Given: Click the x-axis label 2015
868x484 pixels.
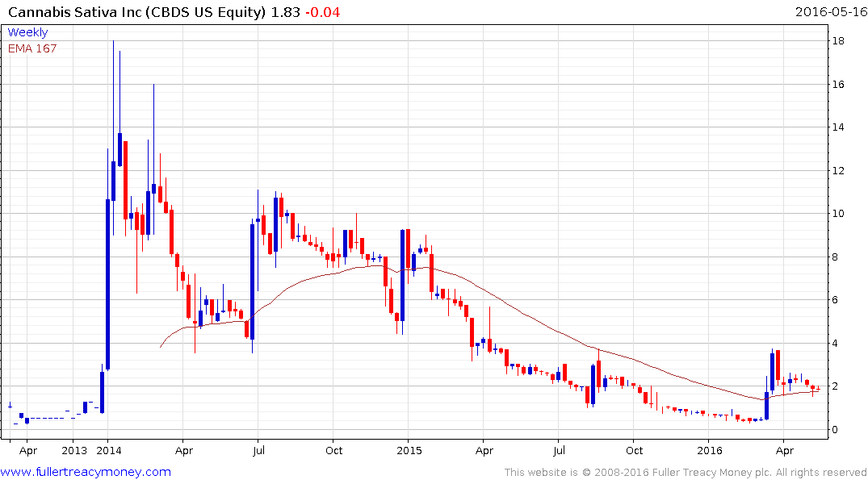Looking at the screenshot, I should [409, 450].
